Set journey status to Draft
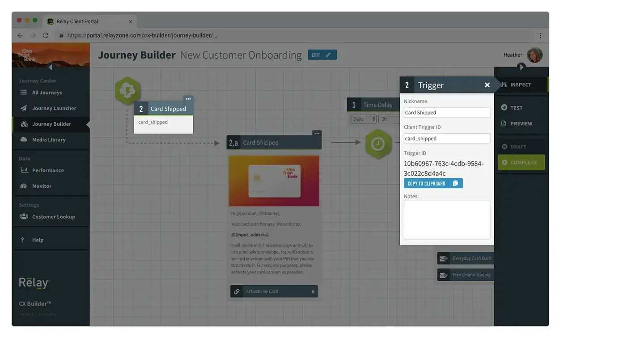 tap(521, 147)
